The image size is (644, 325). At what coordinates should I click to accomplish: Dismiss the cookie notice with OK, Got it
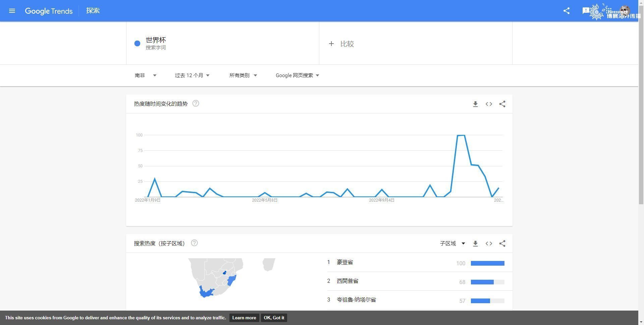pos(274,318)
